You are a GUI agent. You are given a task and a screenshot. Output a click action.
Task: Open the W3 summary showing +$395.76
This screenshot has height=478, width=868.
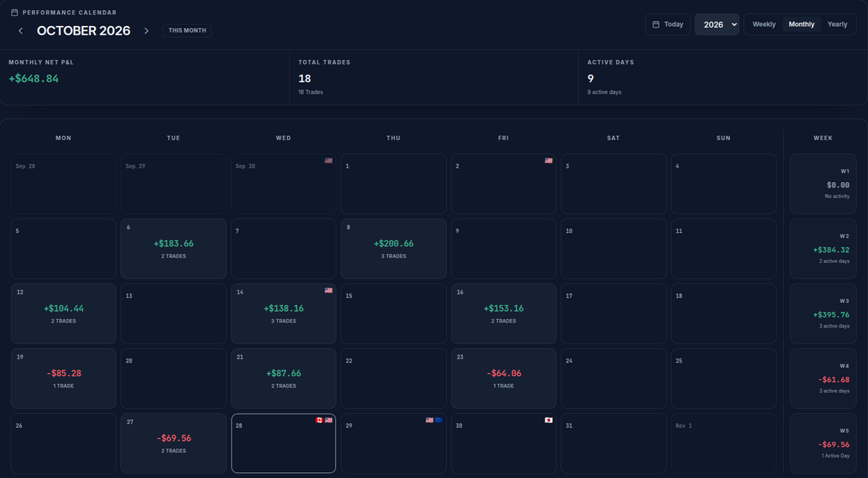[x=823, y=314]
